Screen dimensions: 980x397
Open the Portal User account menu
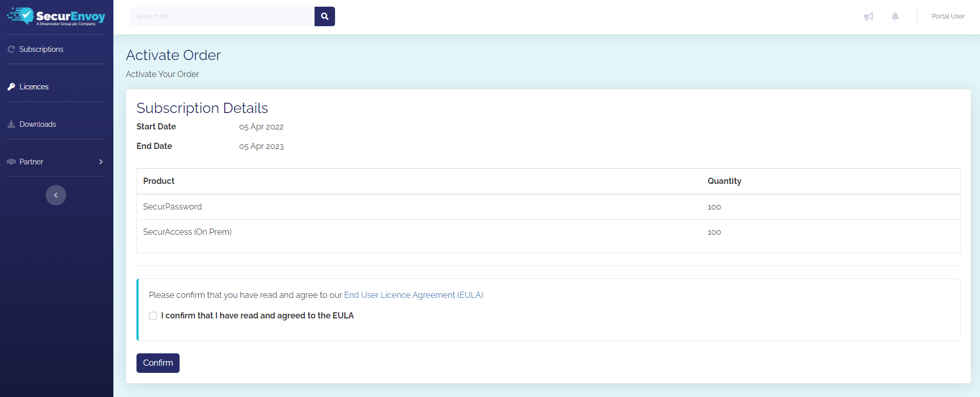pyautogui.click(x=948, y=16)
